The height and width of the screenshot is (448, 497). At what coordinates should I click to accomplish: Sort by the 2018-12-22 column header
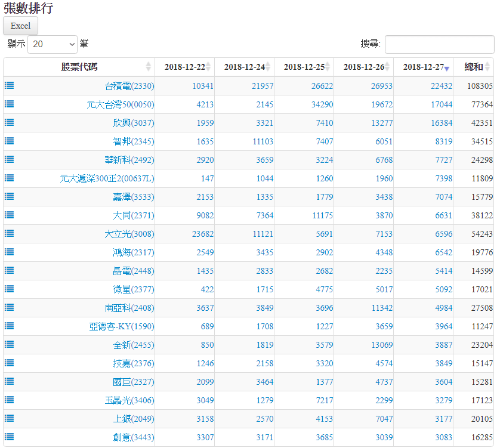[184, 67]
